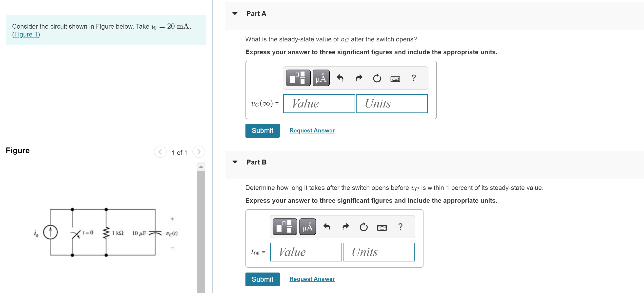Submit the Part A answer
The width and height of the screenshot is (644, 293).
click(x=262, y=131)
